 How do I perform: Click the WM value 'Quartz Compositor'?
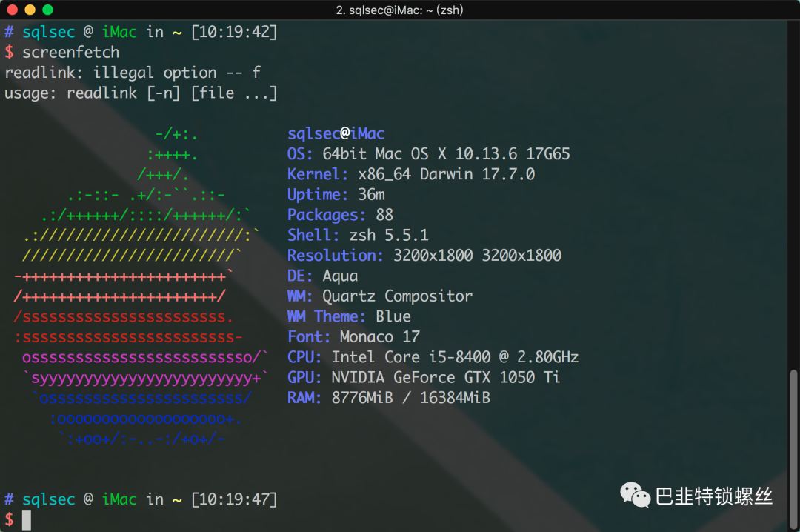[398, 296]
